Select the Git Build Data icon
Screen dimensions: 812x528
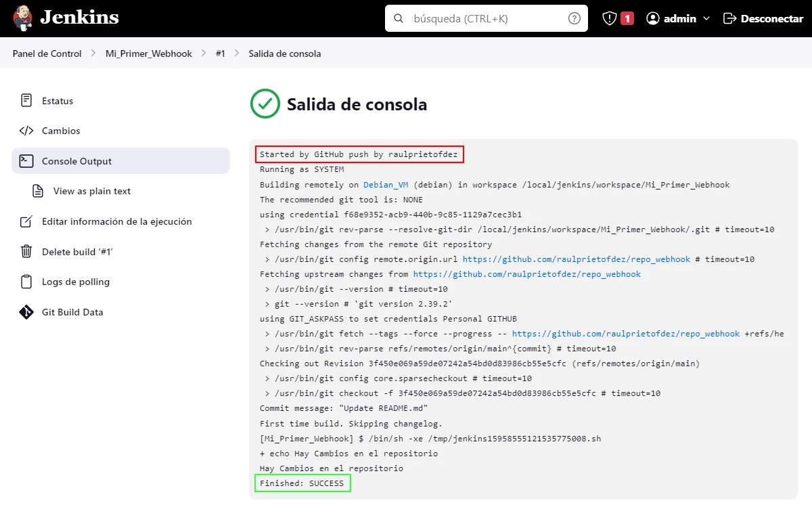(26, 312)
